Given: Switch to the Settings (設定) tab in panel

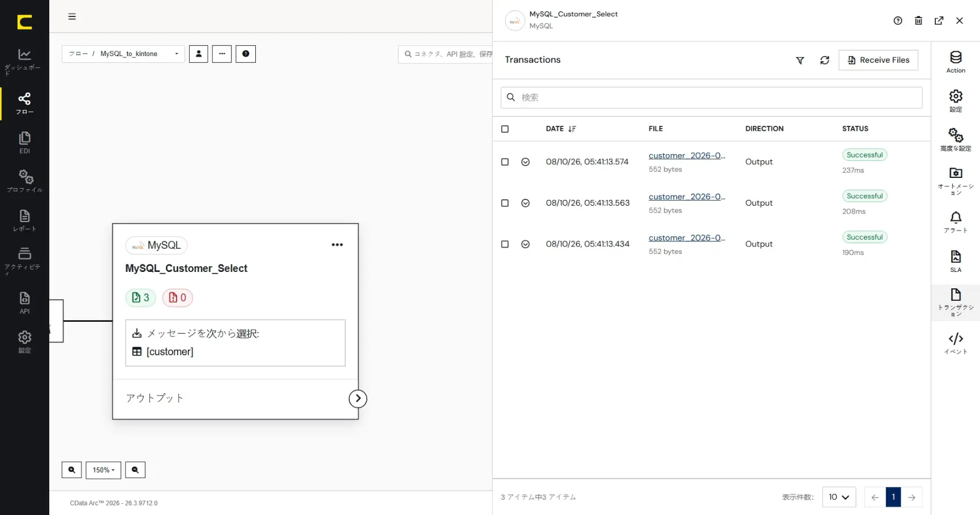Looking at the screenshot, I should coord(956,101).
